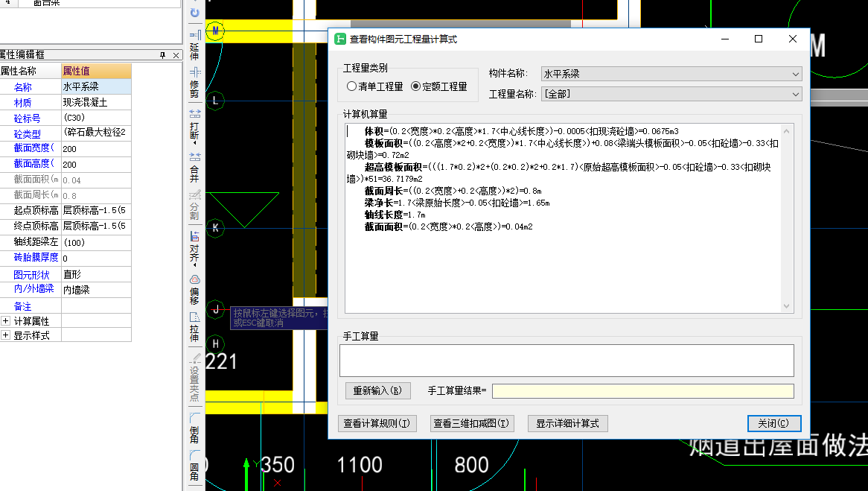The image size is (868, 491).
Task: Expand the 计算属性 group
Action: [x=5, y=321]
